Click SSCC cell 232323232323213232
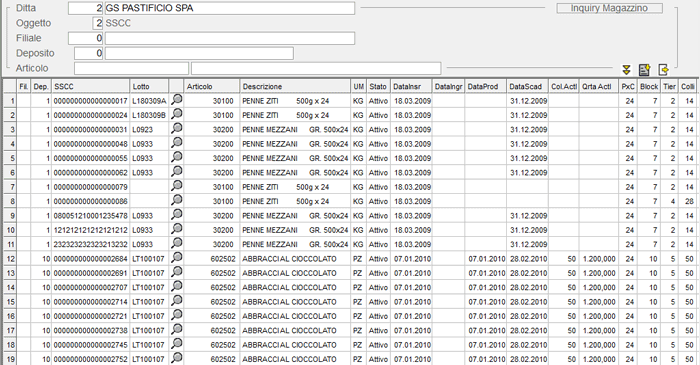The height and width of the screenshot is (365, 700). pyautogui.click(x=91, y=245)
